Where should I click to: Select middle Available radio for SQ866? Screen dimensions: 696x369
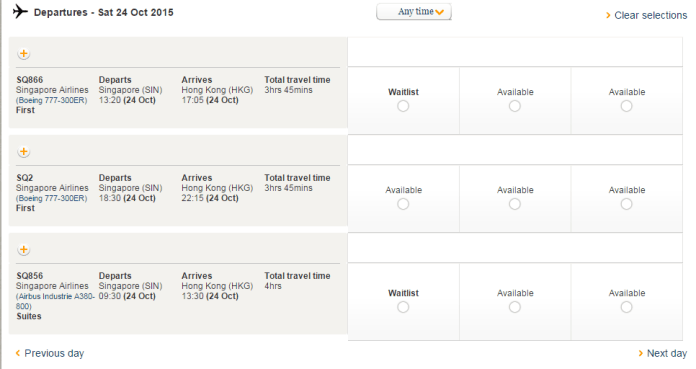pos(515,106)
